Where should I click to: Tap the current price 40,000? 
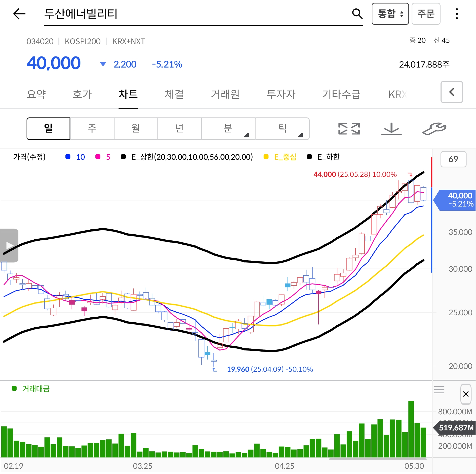[54, 63]
